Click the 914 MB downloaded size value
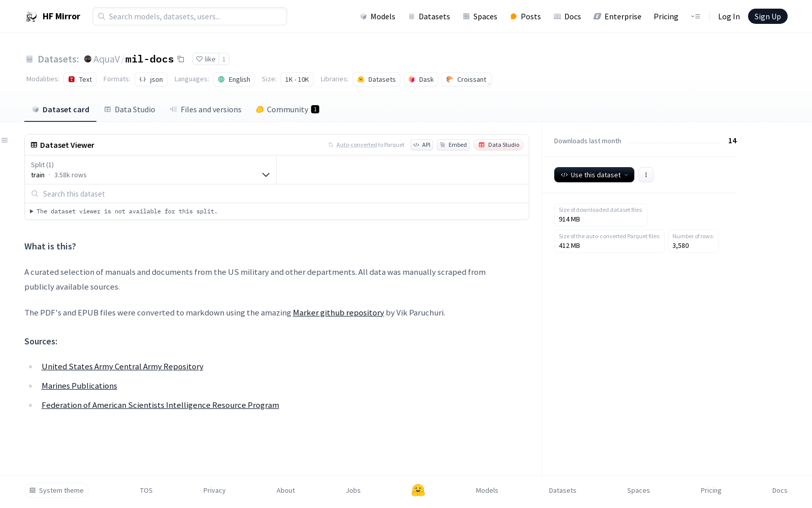 tap(569, 219)
